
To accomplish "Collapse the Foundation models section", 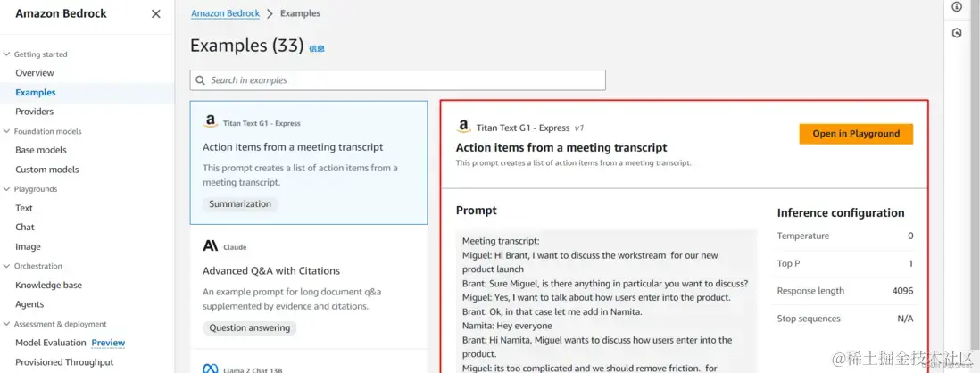I will click(x=7, y=131).
